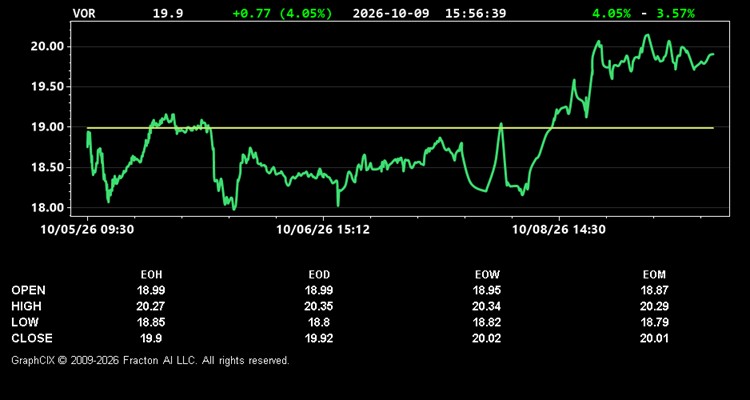Click the 3.57% value in the header
Image resolution: width=750 pixels, height=400 pixels.
[x=675, y=13]
